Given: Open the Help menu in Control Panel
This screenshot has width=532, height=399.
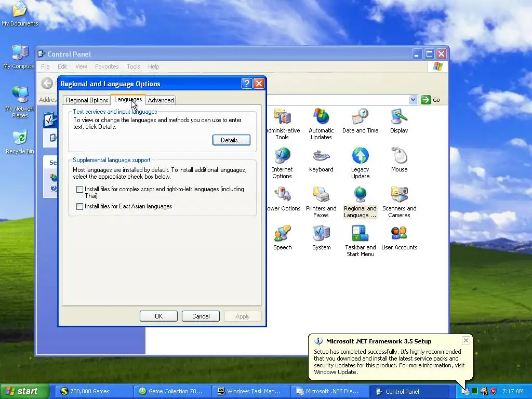Looking at the screenshot, I should pyautogui.click(x=153, y=66).
